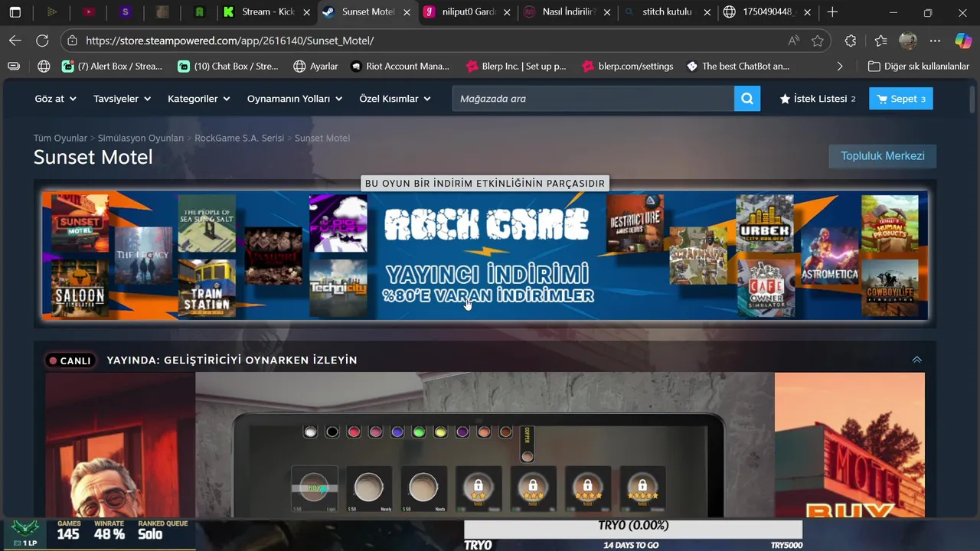The width and height of the screenshot is (980, 551).
Task: Switch to the YouTube pinned tab
Action: (89, 12)
